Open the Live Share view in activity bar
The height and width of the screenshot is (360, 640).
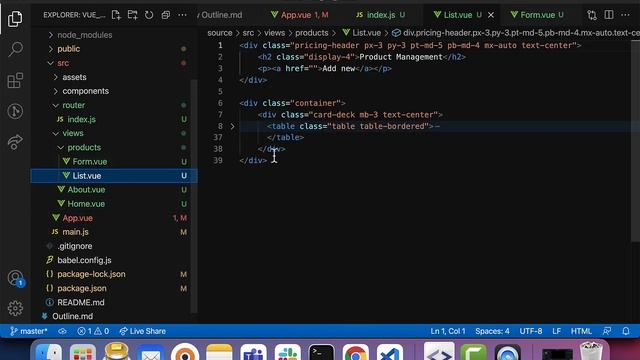(x=15, y=142)
